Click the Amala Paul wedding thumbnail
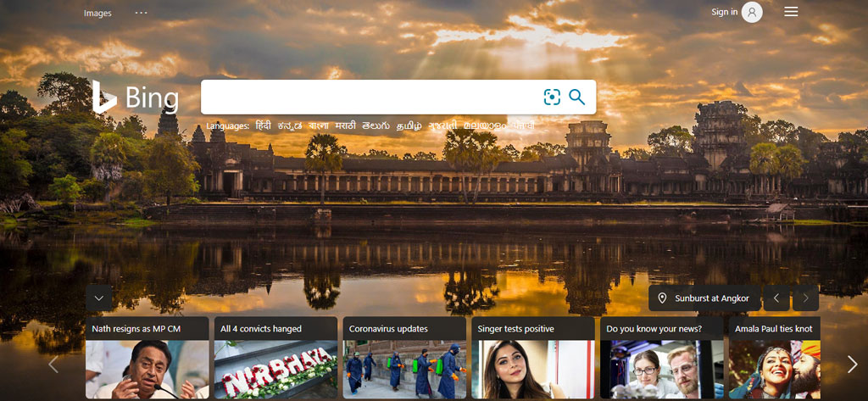Viewport: 868px width, 401px height. [775, 370]
